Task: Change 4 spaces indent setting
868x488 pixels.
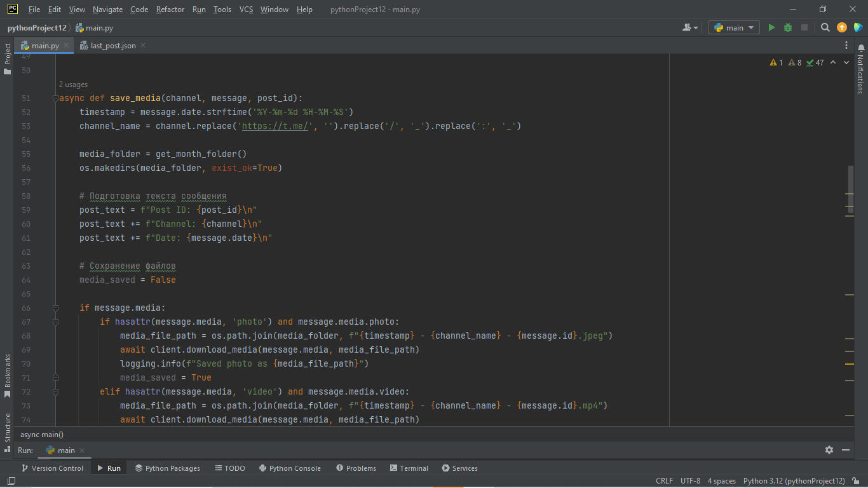Action: 722,481
